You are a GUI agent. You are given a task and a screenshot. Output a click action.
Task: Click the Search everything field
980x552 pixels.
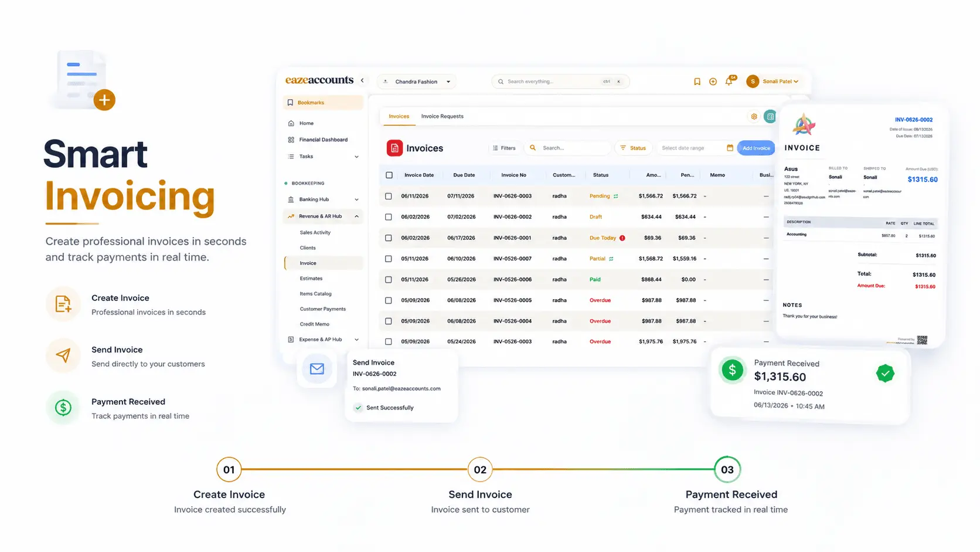[560, 82]
